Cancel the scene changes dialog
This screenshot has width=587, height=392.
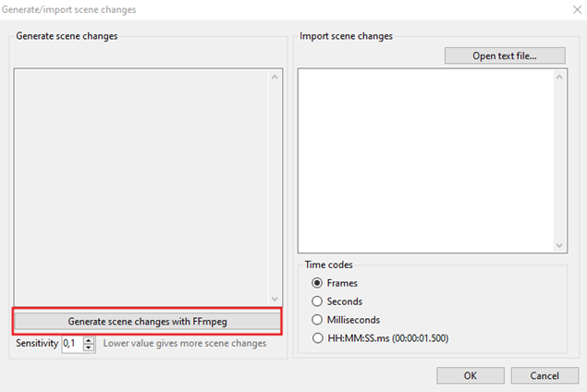pyautogui.click(x=544, y=375)
